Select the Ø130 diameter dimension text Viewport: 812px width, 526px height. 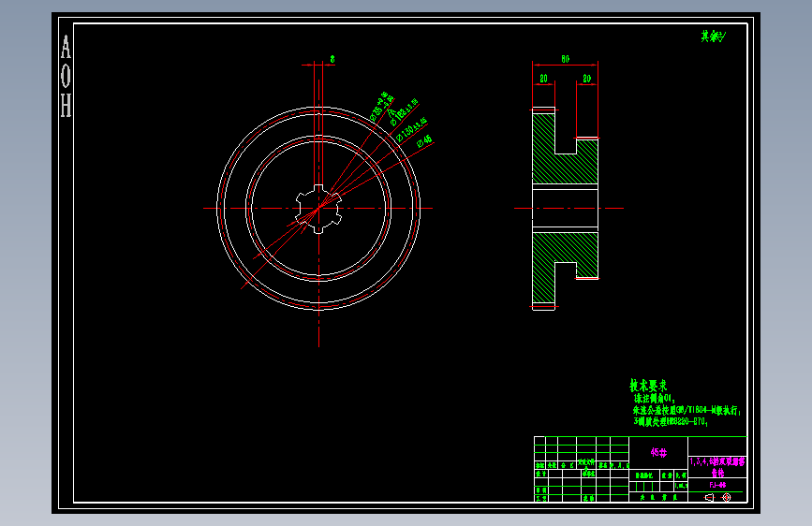(x=412, y=129)
